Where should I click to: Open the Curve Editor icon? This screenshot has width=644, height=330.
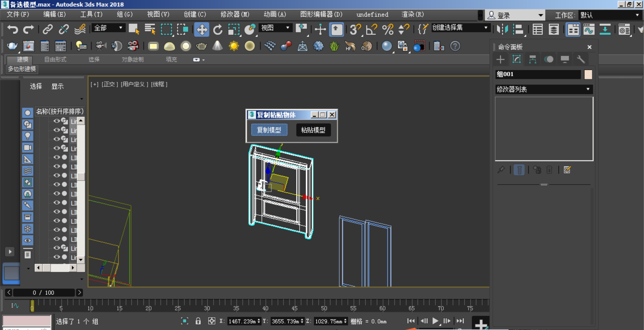[x=589, y=29]
